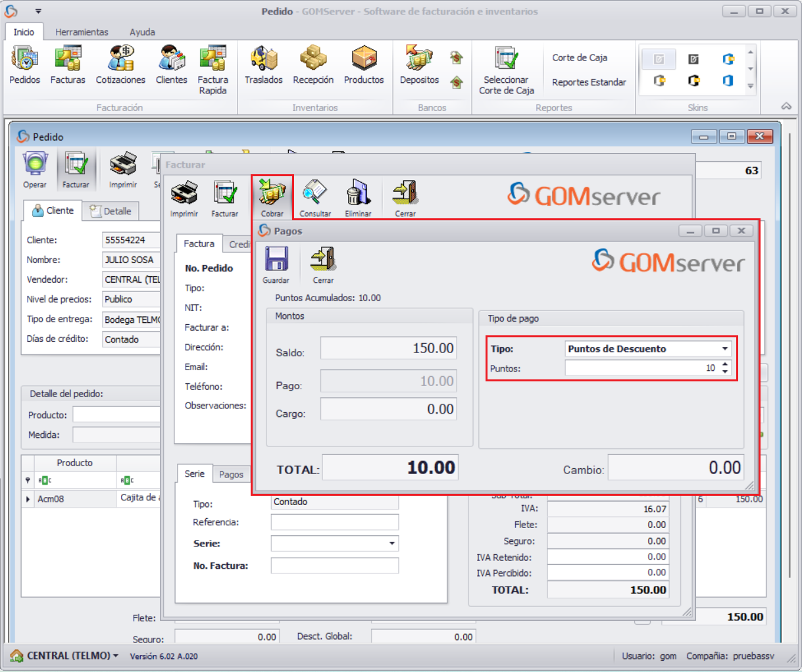
Task: Click the Guardar icon in Pagos
Action: click(276, 260)
